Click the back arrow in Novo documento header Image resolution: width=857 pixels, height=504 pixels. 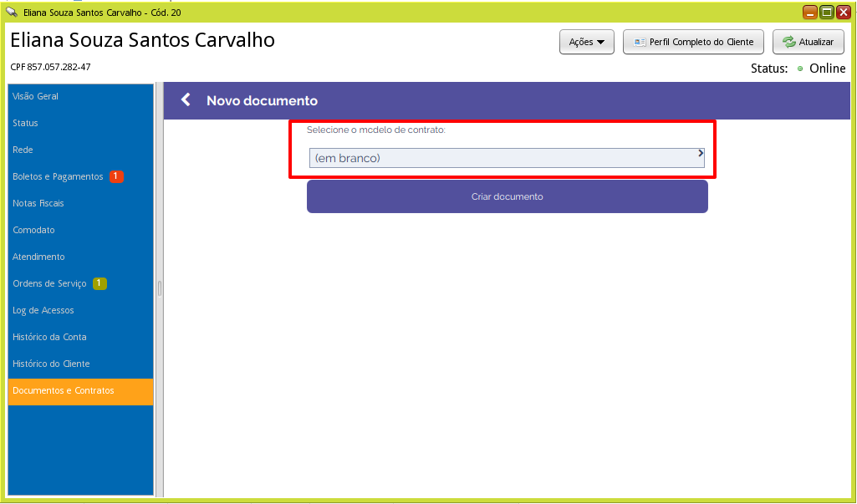184,99
